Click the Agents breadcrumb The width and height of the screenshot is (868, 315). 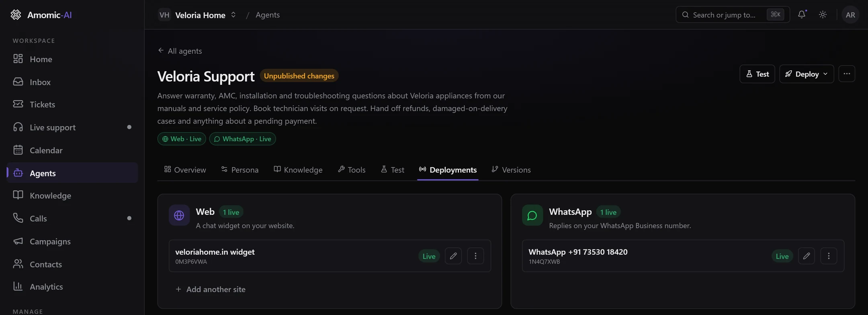pos(268,15)
